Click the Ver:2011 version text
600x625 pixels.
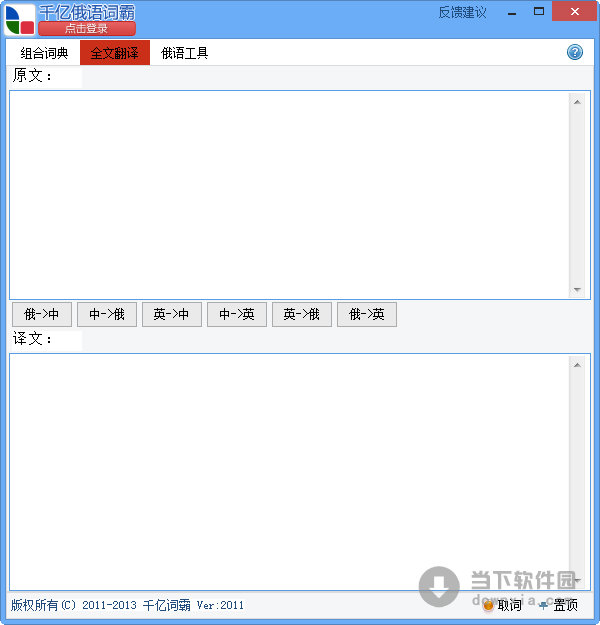[220, 605]
